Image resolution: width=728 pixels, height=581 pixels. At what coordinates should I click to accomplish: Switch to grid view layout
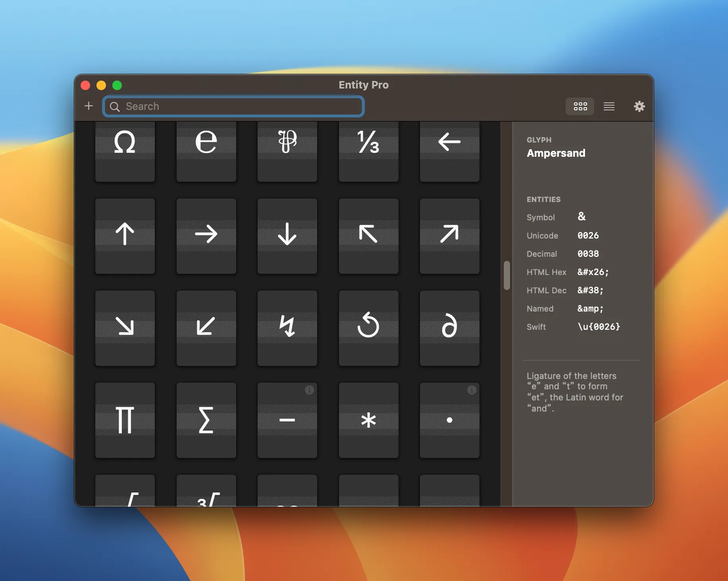pyautogui.click(x=580, y=106)
